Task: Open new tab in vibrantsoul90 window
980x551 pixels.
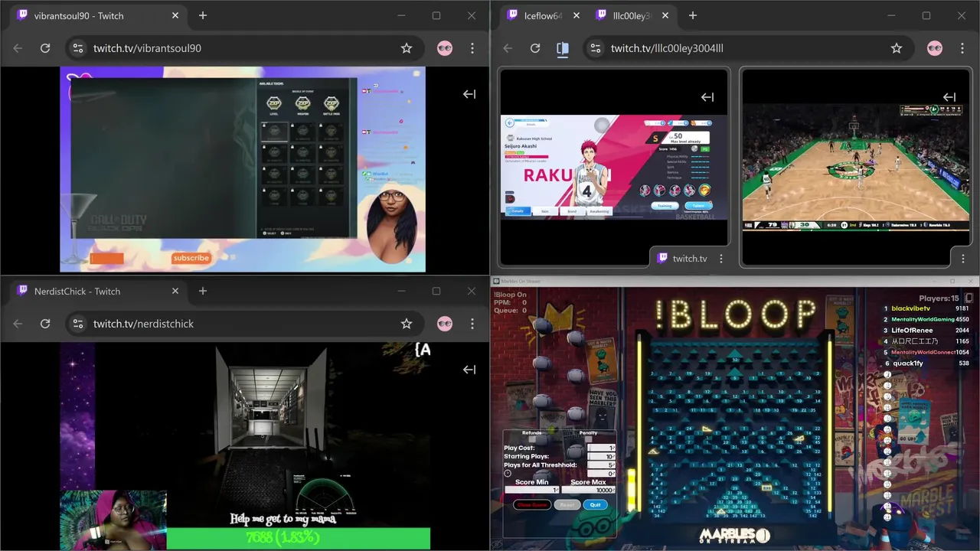Action: (203, 15)
